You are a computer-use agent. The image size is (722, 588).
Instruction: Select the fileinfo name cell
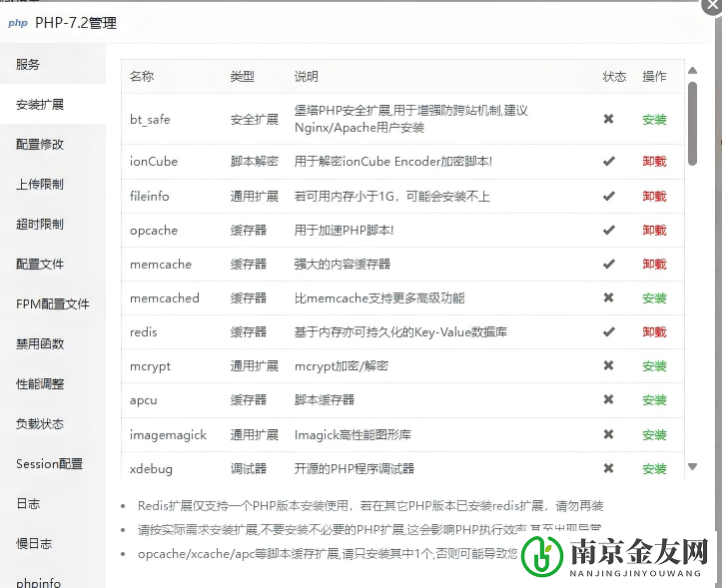[x=150, y=197]
